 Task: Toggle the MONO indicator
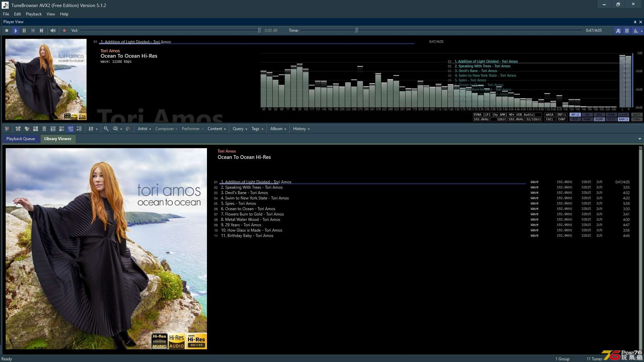pos(611,115)
